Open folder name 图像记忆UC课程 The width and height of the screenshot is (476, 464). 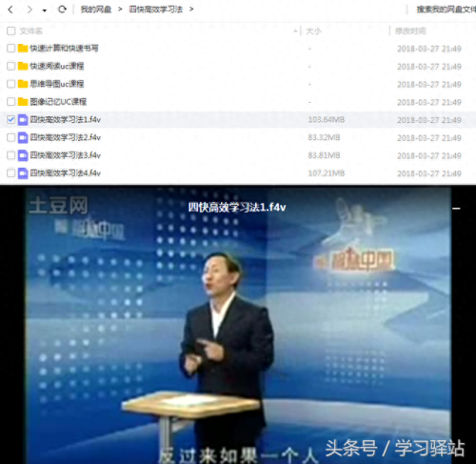point(58,102)
